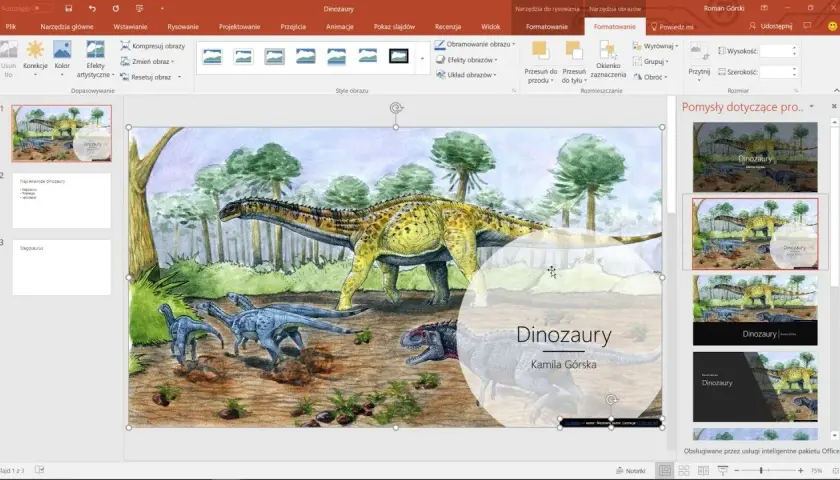Toggle the AutoSave switch
The image size is (840, 480).
42,9
